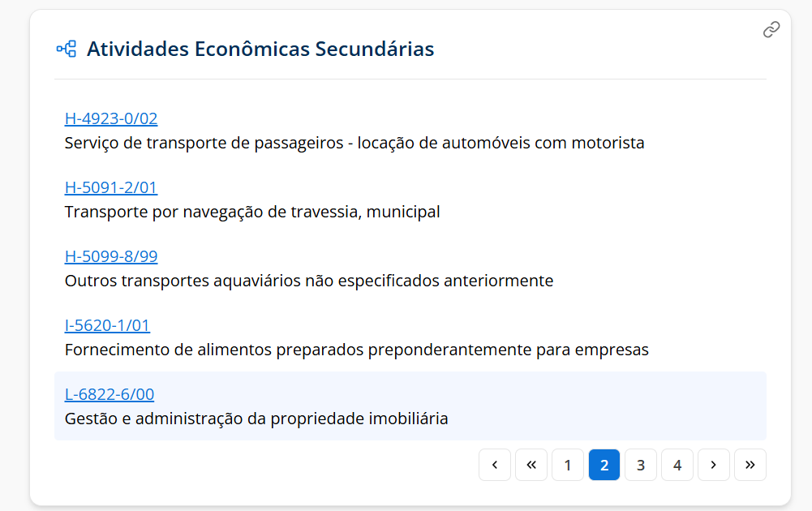Follow the L-6822-6/00 code link
812x511 pixels.
click(110, 395)
